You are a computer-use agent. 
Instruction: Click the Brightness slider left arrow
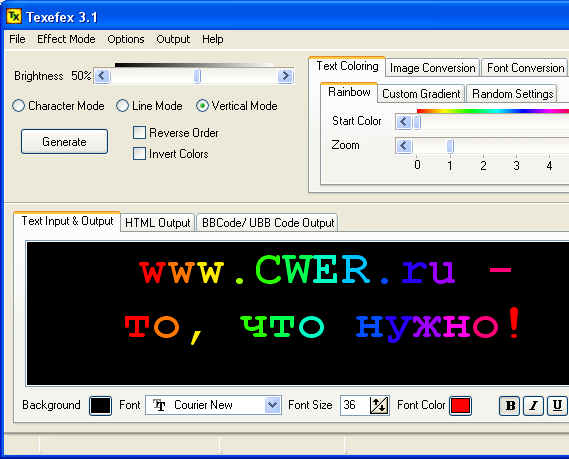tap(102, 76)
